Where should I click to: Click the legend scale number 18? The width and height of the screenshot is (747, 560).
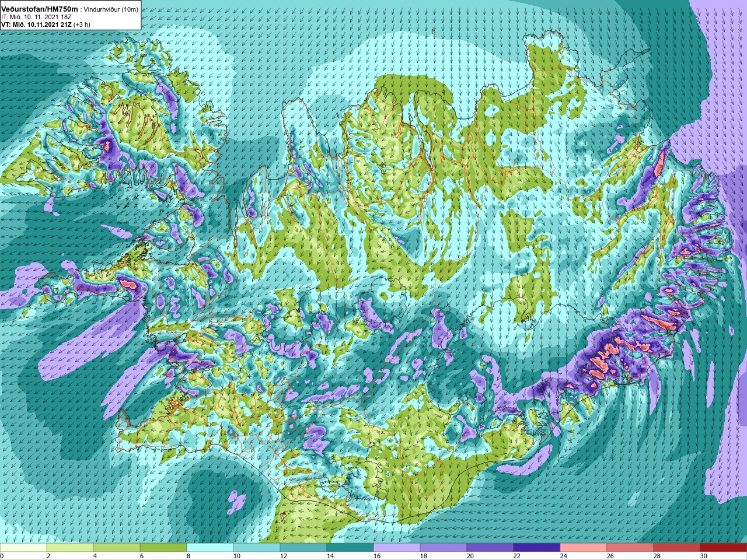(424, 556)
